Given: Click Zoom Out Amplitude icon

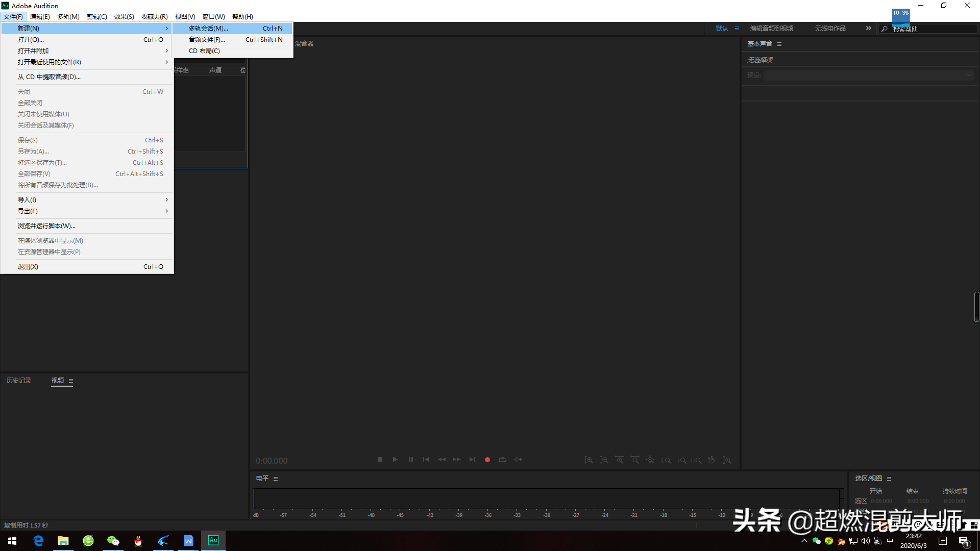Looking at the screenshot, I should (x=604, y=460).
